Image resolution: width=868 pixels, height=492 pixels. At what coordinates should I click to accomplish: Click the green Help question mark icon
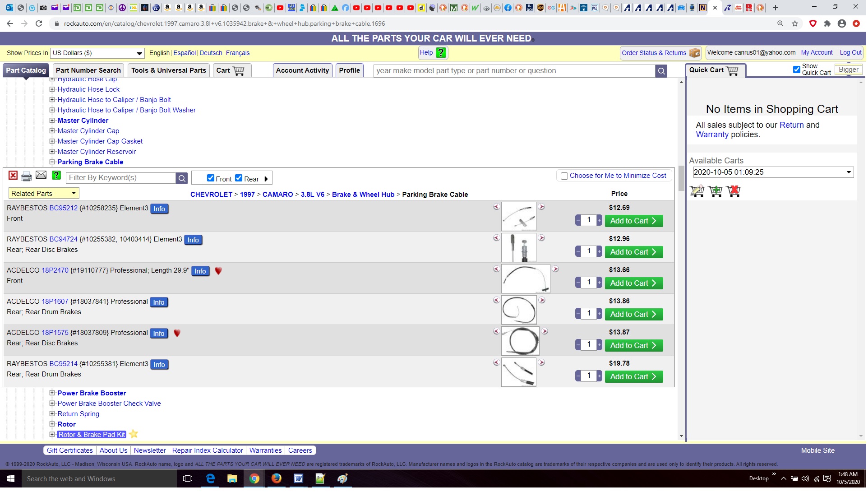[442, 53]
